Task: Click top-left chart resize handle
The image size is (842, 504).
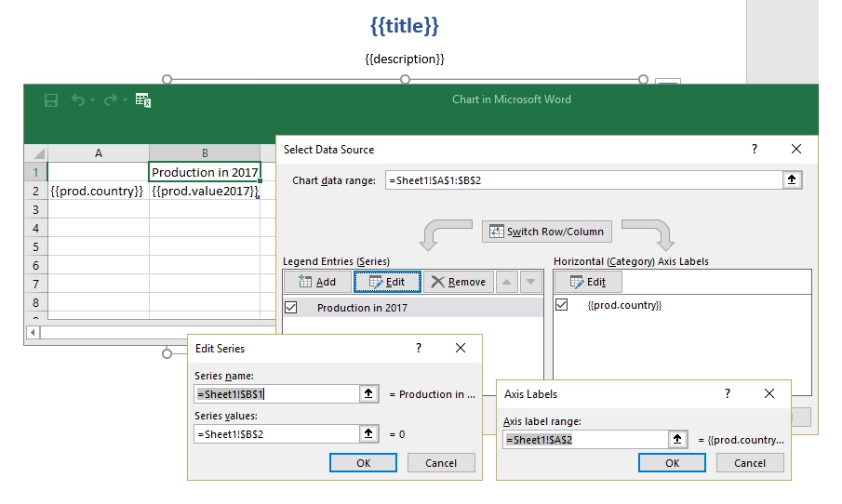Action: (167, 79)
